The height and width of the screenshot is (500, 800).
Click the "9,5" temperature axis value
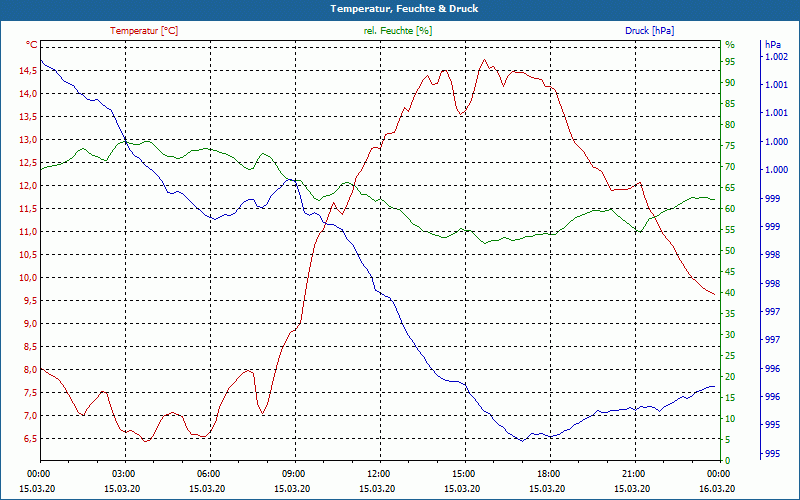pyautogui.click(x=30, y=301)
